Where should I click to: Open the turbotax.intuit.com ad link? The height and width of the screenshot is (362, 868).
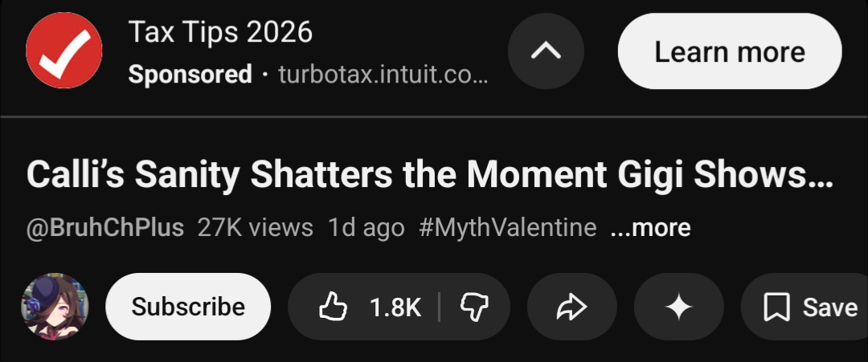(383, 75)
